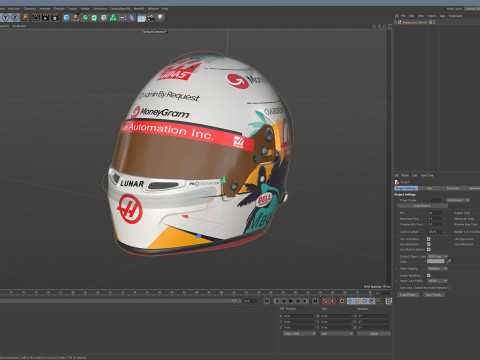Add a Camera object
Viewport: 480px width, 360px height.
151,17
